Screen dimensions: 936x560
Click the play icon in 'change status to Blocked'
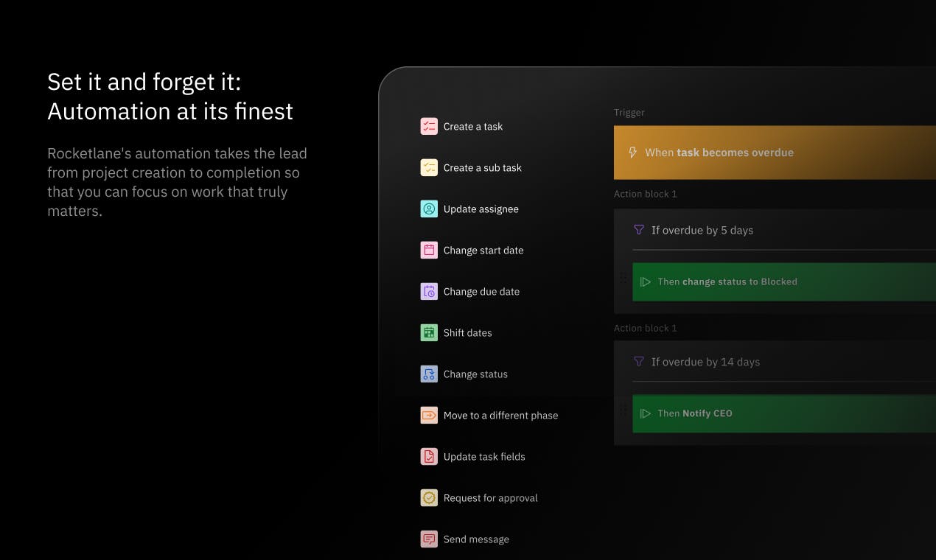pos(646,281)
